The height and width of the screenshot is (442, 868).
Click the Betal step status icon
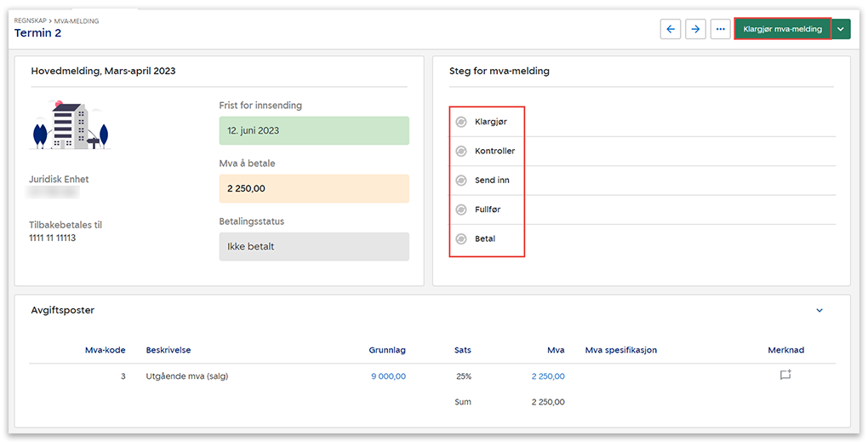[x=461, y=238]
